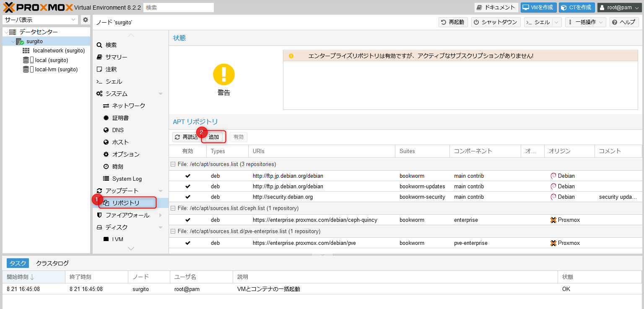The width and height of the screenshot is (644, 309).
Task: Open the サーバ表示 view dropdown
Action: tap(40, 20)
